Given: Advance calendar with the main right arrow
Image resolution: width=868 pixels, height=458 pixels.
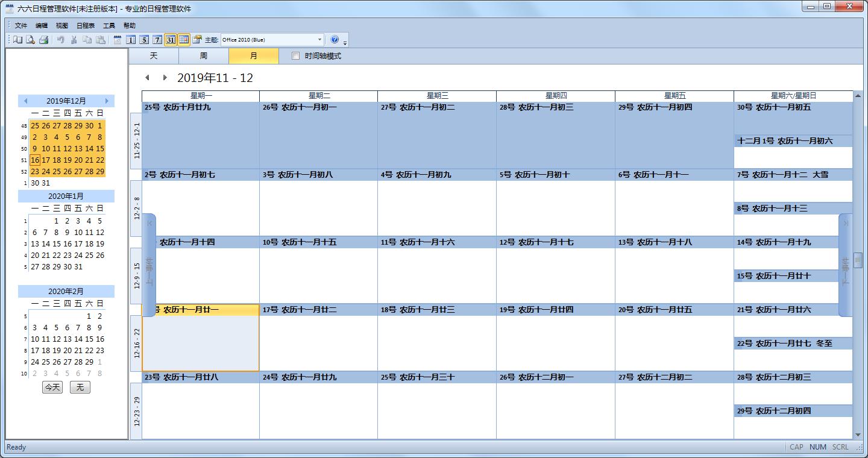Looking at the screenshot, I should pyautogui.click(x=165, y=78).
